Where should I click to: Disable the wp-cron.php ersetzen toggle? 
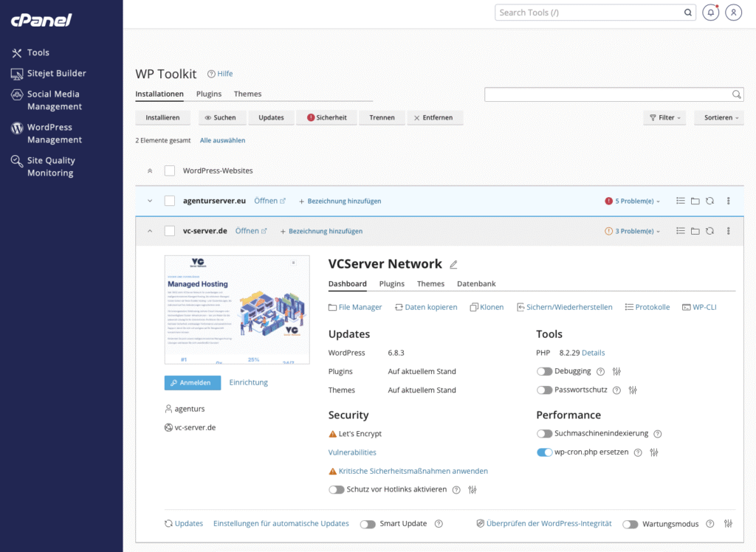pyautogui.click(x=546, y=452)
